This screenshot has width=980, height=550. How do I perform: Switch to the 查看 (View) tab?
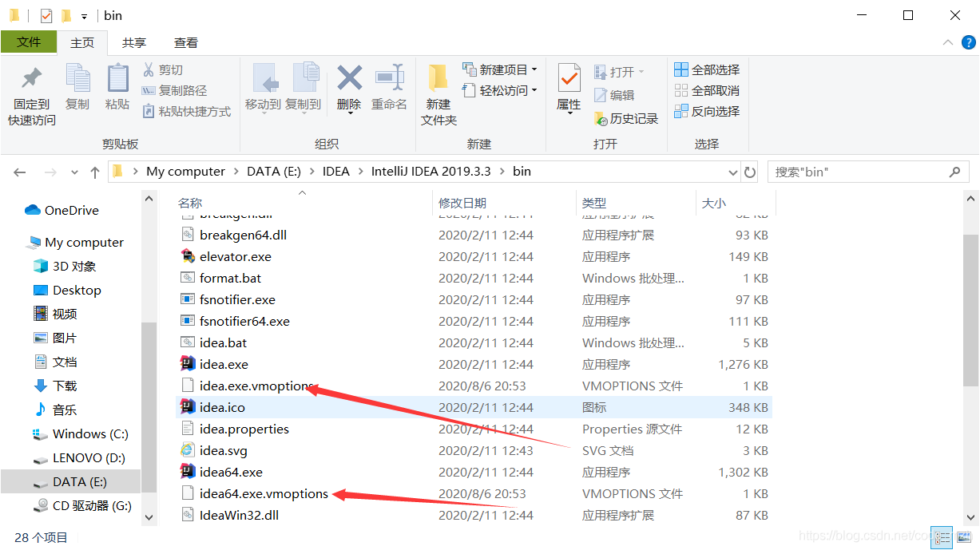186,42
